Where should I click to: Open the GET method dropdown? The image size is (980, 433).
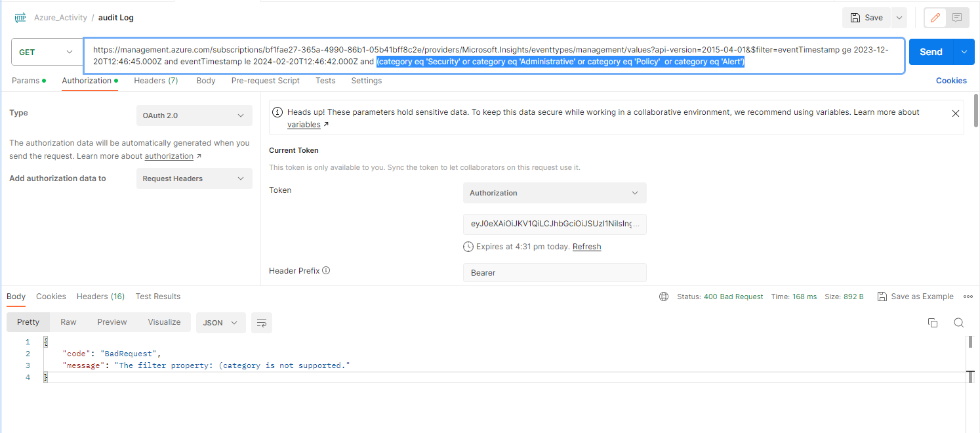tap(46, 52)
